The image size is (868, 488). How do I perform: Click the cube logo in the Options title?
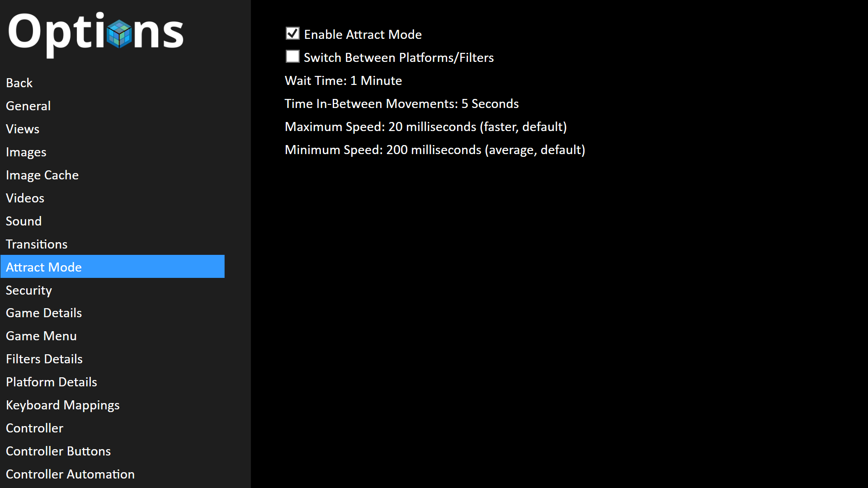[119, 34]
